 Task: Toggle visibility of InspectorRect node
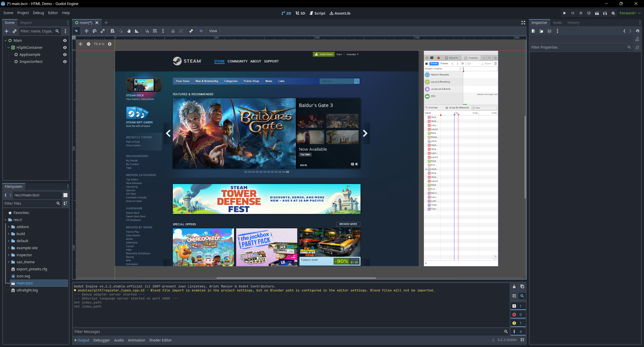pos(65,62)
